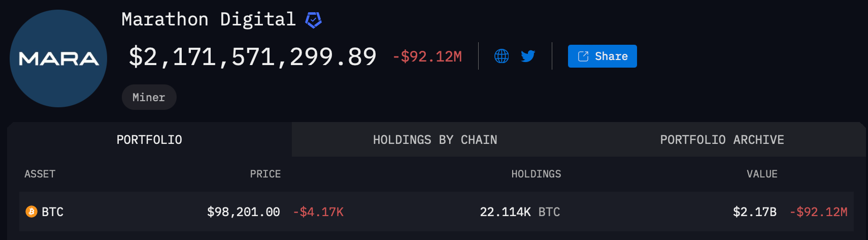Open the Portfolio Archive tab
Image resolution: width=868 pixels, height=240 pixels.
[x=722, y=140]
